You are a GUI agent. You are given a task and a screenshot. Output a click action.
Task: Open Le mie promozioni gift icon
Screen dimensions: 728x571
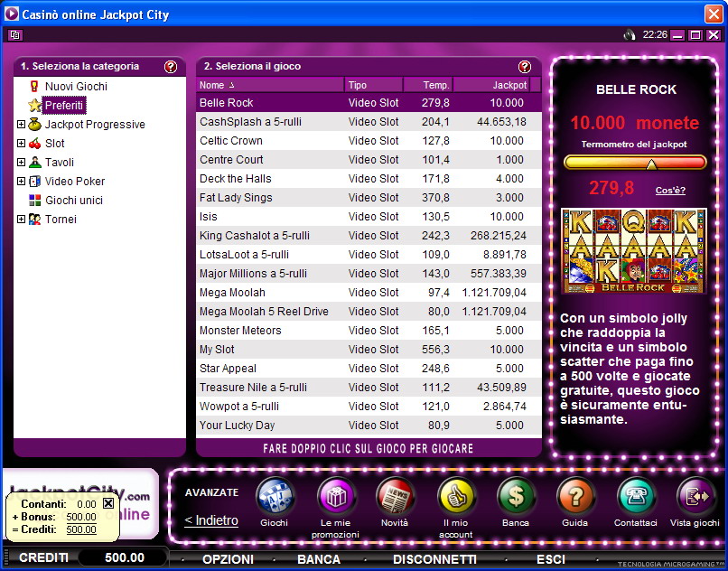[x=336, y=497]
